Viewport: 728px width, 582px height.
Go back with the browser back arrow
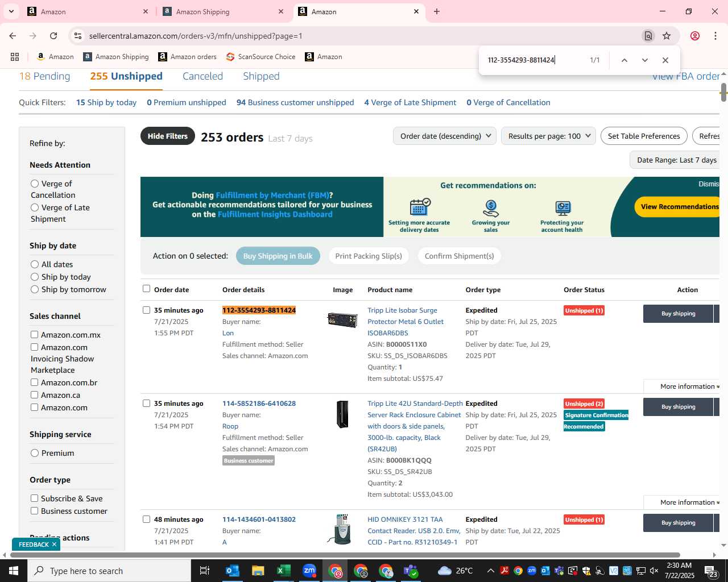click(x=13, y=36)
